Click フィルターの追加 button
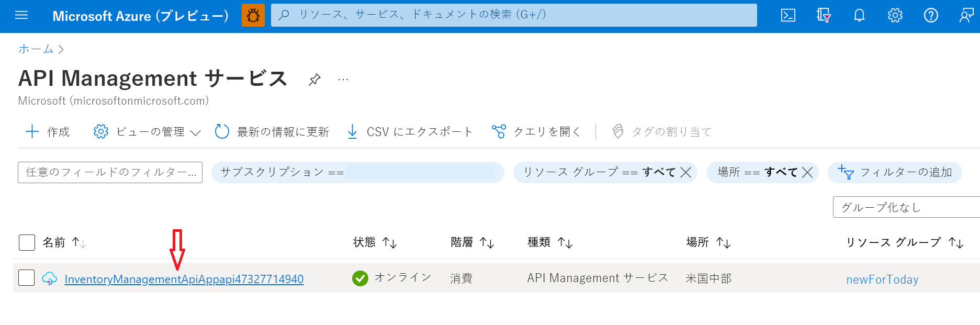Screen dimensions: 980x325 click(895, 172)
